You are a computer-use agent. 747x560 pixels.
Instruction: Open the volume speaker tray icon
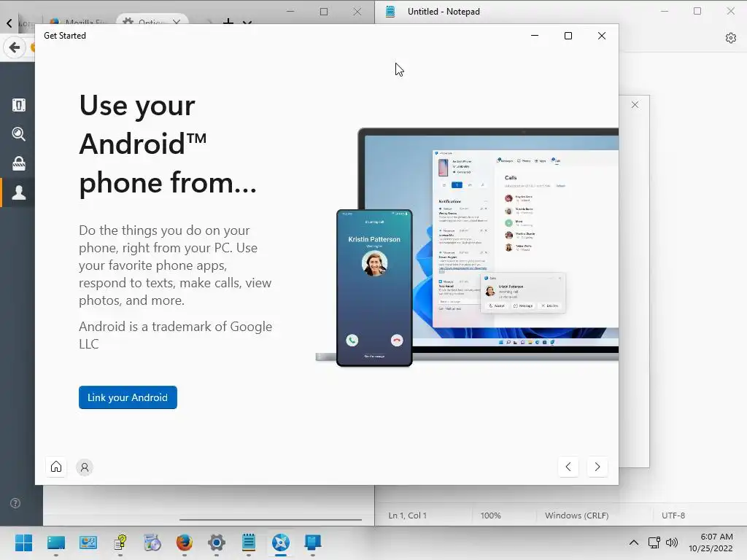(672, 542)
